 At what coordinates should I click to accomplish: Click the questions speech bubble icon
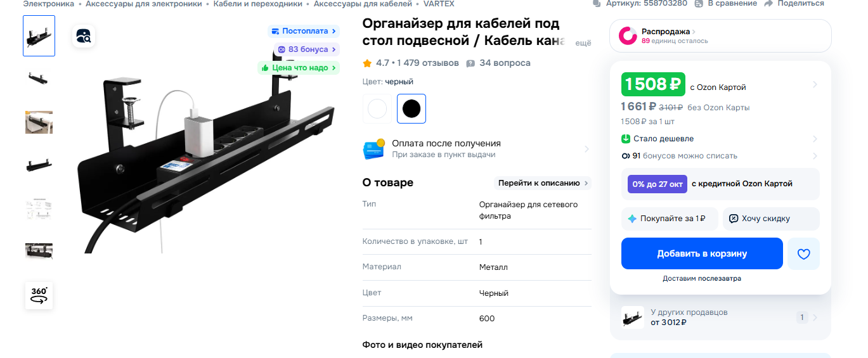[470, 63]
